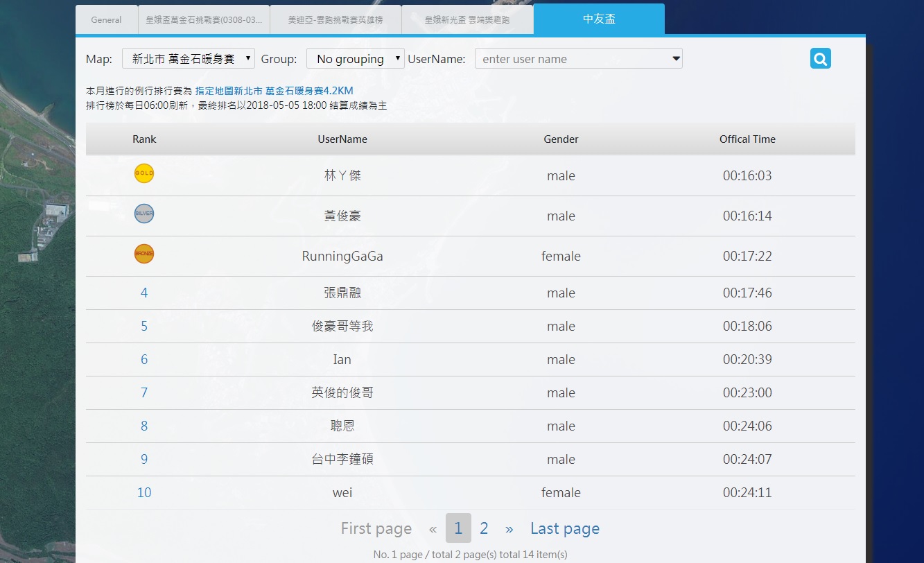The height and width of the screenshot is (563, 924).
Task: Select user name 聰恩
Action: point(342,426)
